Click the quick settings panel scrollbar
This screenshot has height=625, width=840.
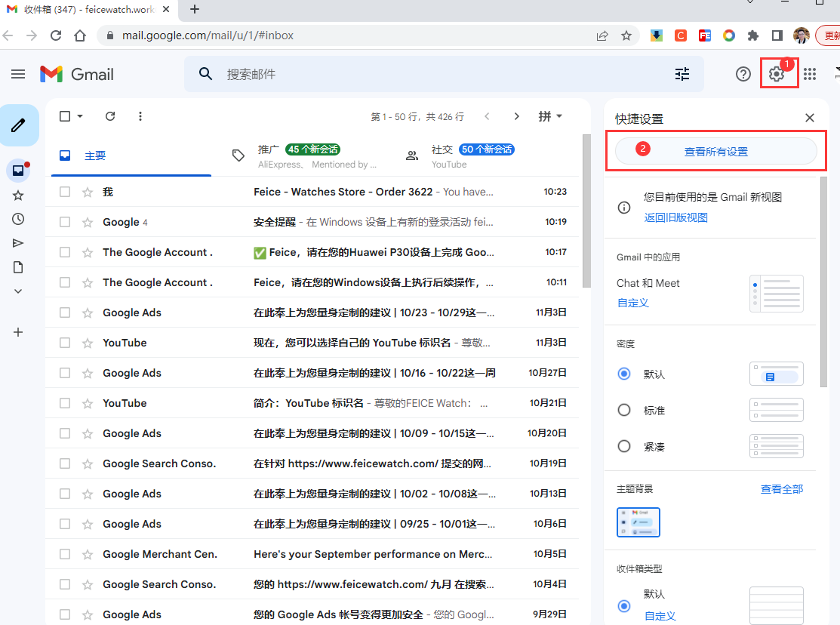click(x=823, y=282)
